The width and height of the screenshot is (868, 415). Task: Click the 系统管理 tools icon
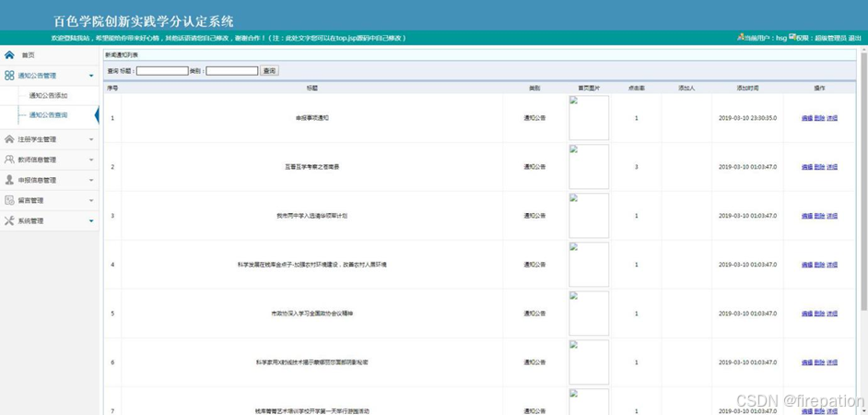click(x=9, y=220)
